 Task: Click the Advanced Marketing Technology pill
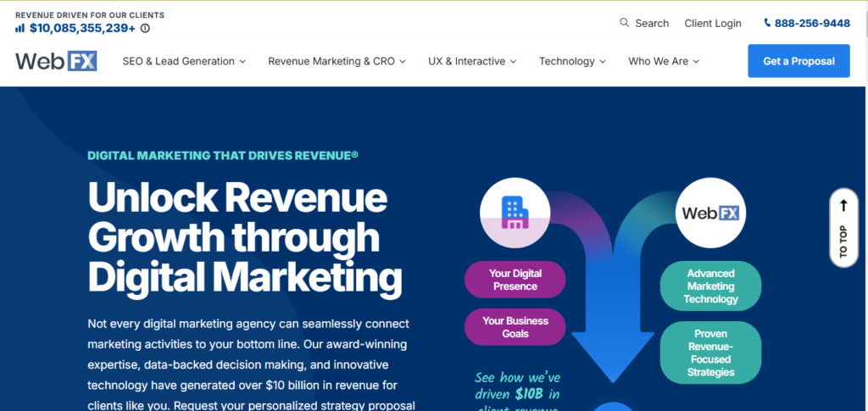tap(710, 286)
